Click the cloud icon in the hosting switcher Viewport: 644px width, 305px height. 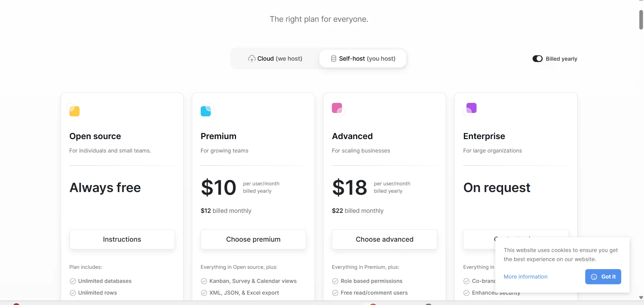coord(252,59)
